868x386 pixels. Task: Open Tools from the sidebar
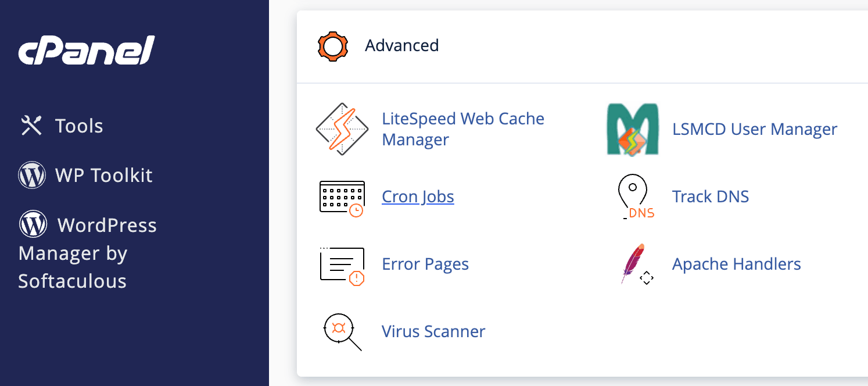coord(78,125)
